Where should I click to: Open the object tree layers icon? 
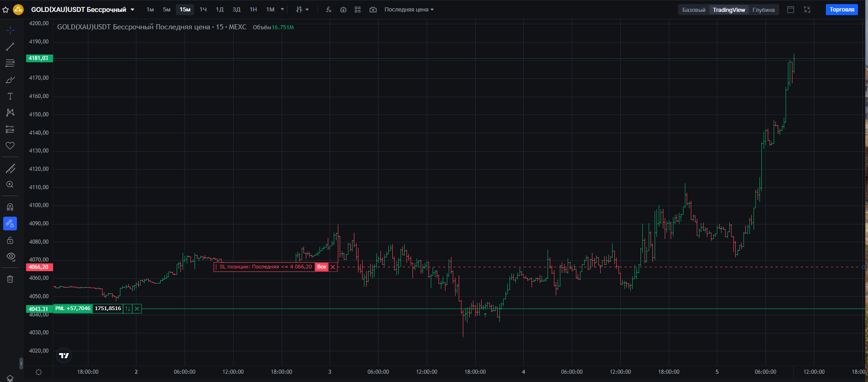pyautogui.click(x=10, y=378)
